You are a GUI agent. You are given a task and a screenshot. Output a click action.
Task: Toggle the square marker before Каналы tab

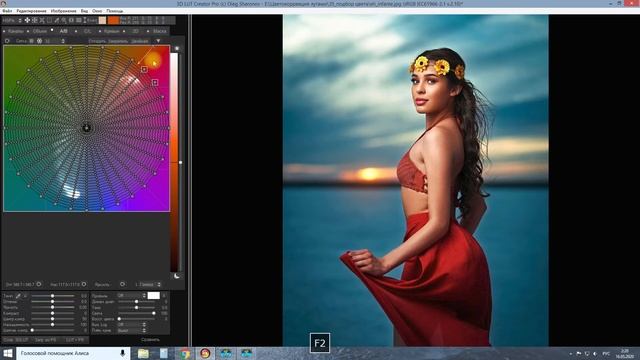(x=4, y=31)
